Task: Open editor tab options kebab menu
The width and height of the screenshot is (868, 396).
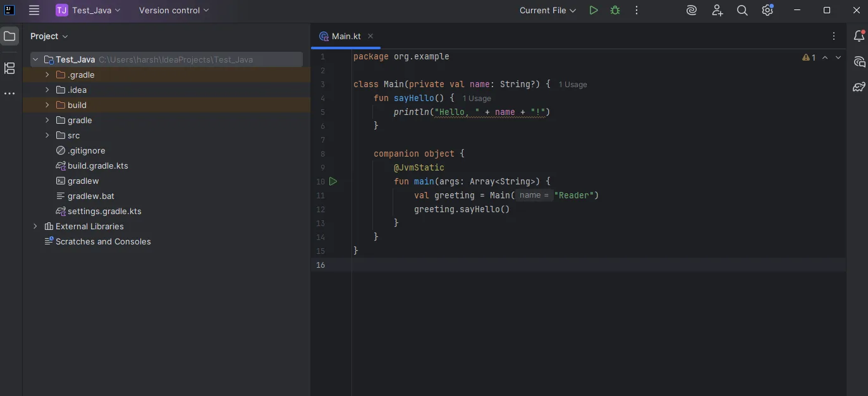Action: click(834, 36)
